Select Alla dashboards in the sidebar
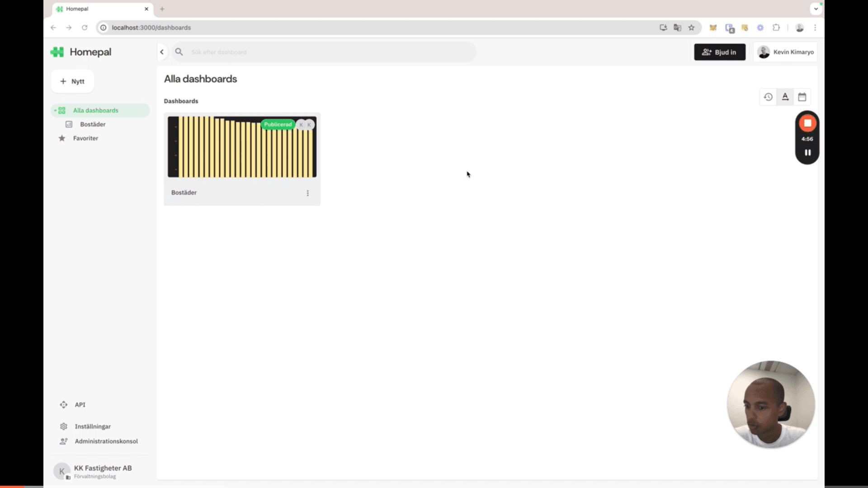Screen dimensions: 868x488 tap(100, 110)
